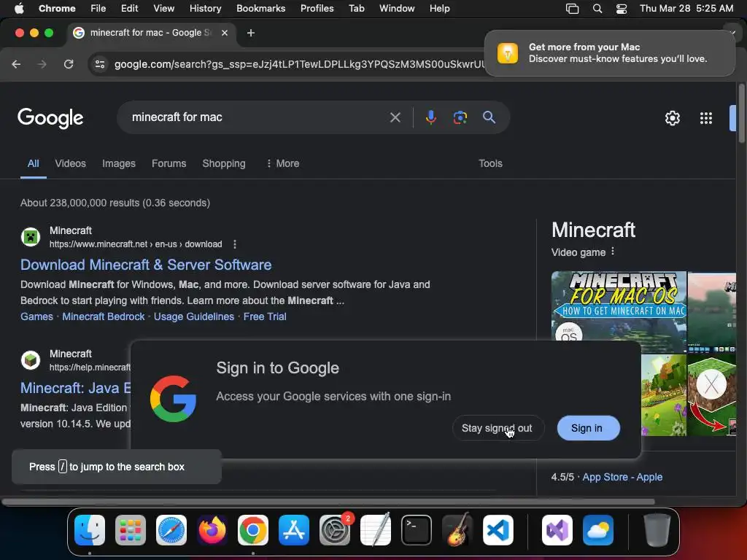Reload the current page
This screenshot has height=560, width=747.
click(69, 64)
